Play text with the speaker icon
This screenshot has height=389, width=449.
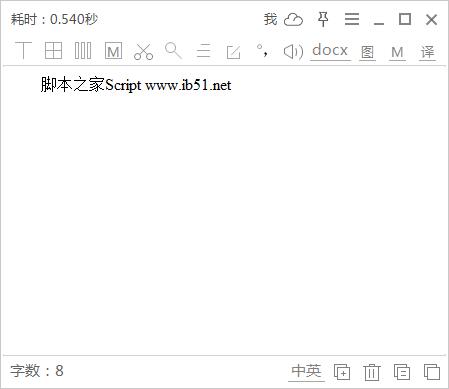click(293, 52)
